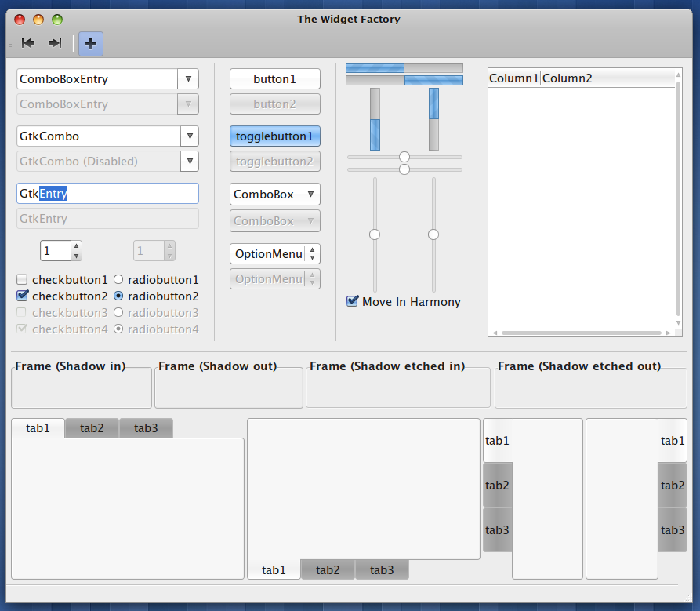Click the right vertical slider handle
This screenshot has height=611, width=700.
433,235
